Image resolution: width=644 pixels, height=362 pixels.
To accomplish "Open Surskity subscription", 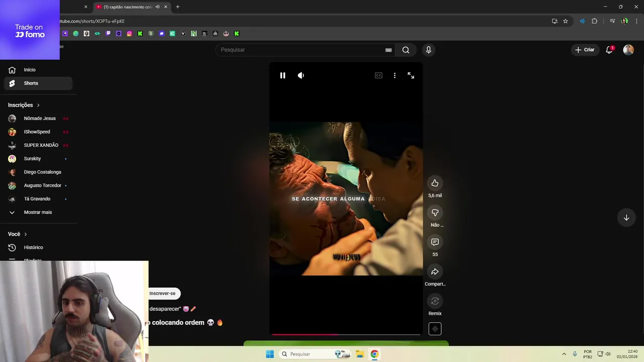I will pyautogui.click(x=38, y=159).
